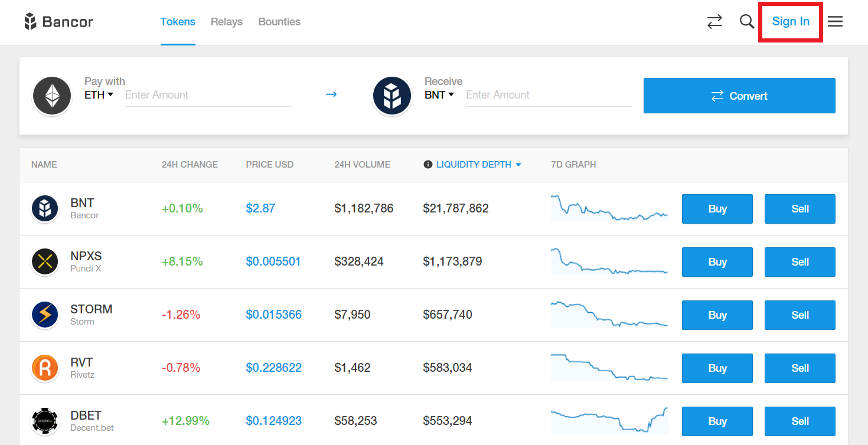Open the STORM 7D graph

click(x=609, y=314)
